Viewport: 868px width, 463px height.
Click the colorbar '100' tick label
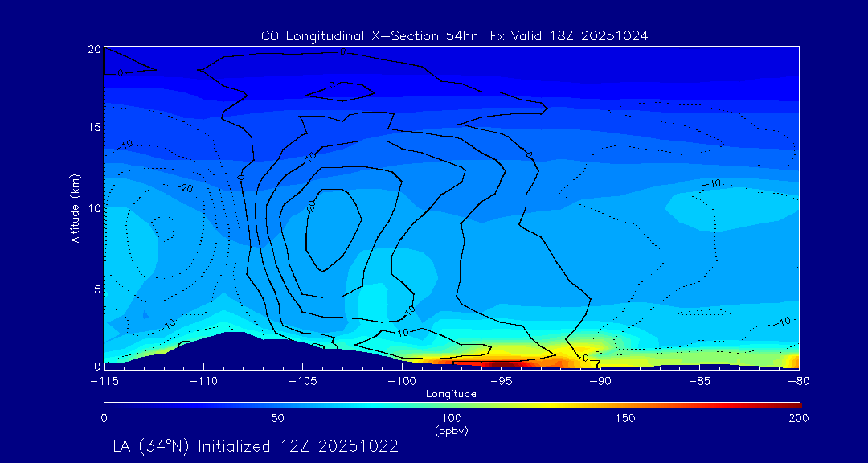point(452,418)
